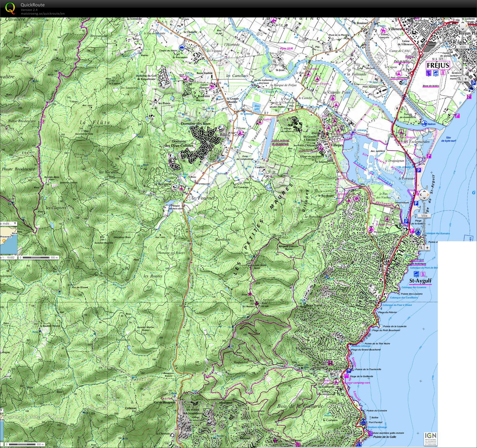Screen dimensions: 477x448
Task: Click the 500 m scale bar at bottom left
Action: pyautogui.click(x=25, y=444)
